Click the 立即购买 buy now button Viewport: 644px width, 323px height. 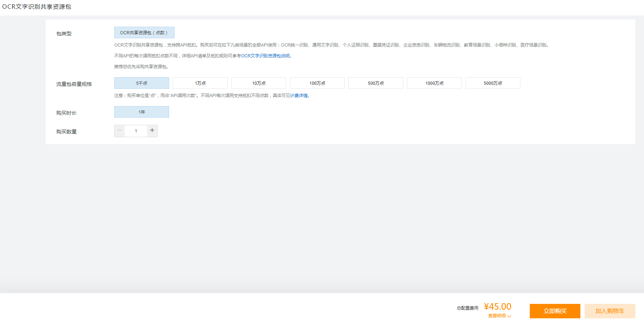[x=555, y=311]
